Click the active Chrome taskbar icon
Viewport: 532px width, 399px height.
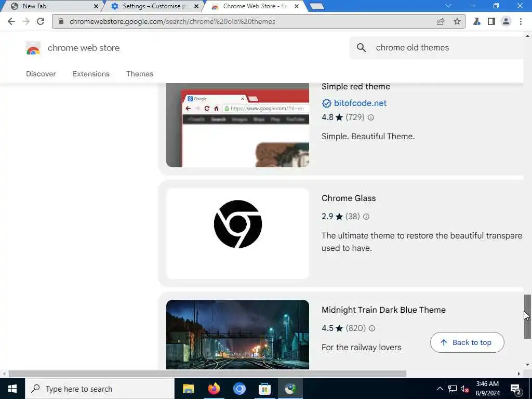(290, 389)
